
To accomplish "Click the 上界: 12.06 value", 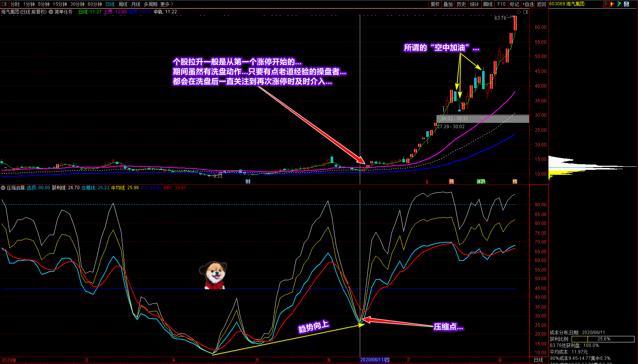I will coord(115,12).
